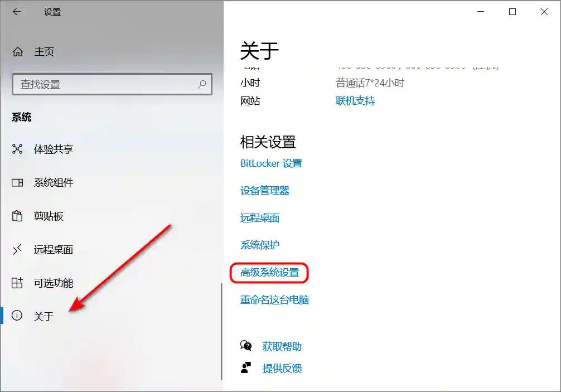Click the search magnifier icon

[202, 84]
